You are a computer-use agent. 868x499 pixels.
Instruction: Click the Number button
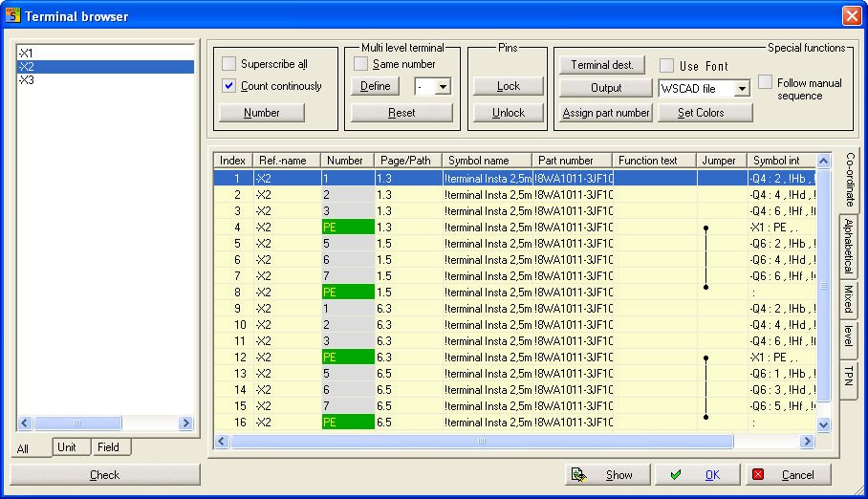pos(262,113)
